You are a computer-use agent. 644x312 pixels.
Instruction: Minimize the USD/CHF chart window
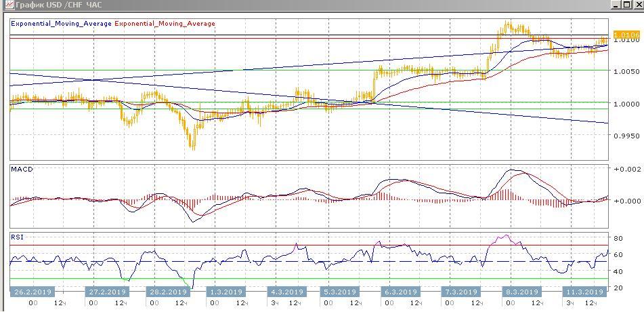pos(615,5)
